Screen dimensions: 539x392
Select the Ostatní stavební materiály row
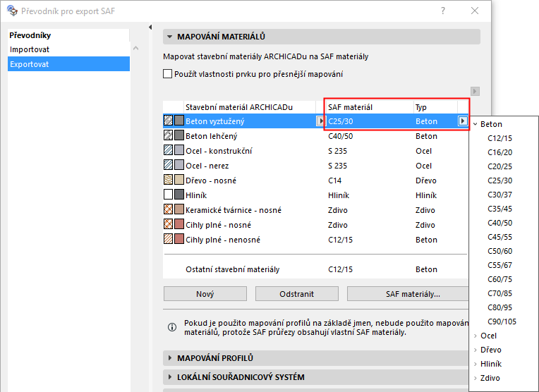[315, 269]
